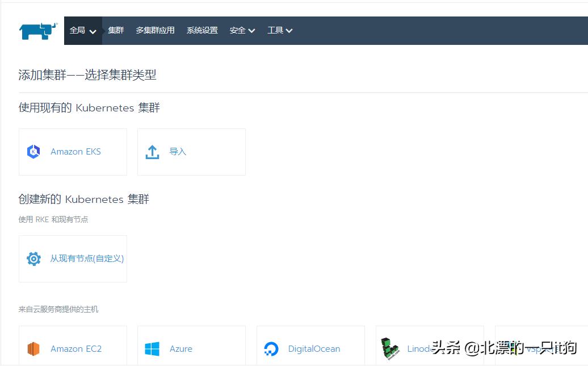Go to 系统设置 in the top menu

(x=202, y=30)
